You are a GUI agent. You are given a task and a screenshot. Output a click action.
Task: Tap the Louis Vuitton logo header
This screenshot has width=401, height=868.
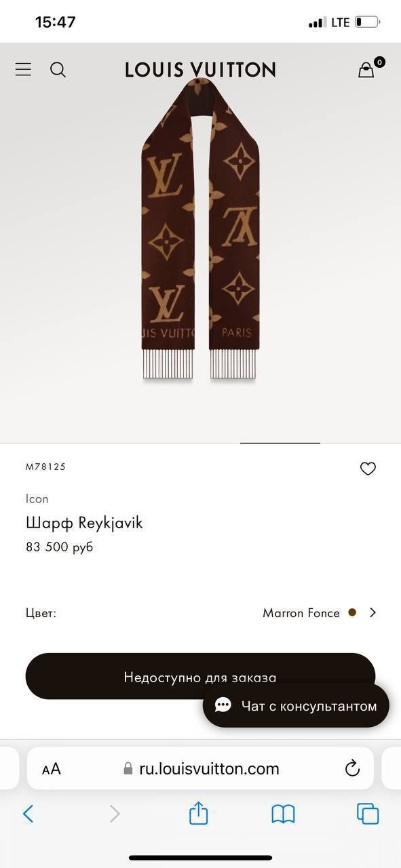coord(200,69)
